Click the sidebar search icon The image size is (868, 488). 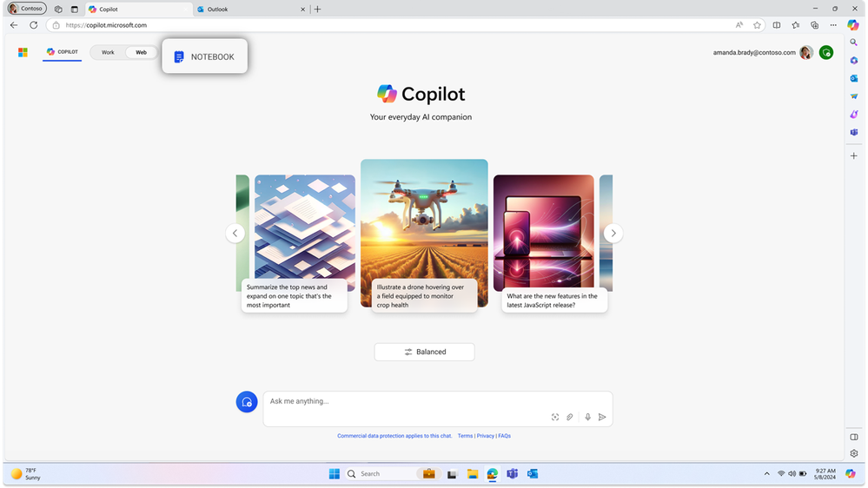[x=853, y=43]
